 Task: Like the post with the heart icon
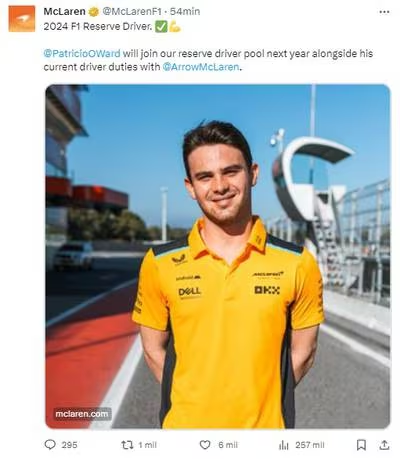coord(205,445)
